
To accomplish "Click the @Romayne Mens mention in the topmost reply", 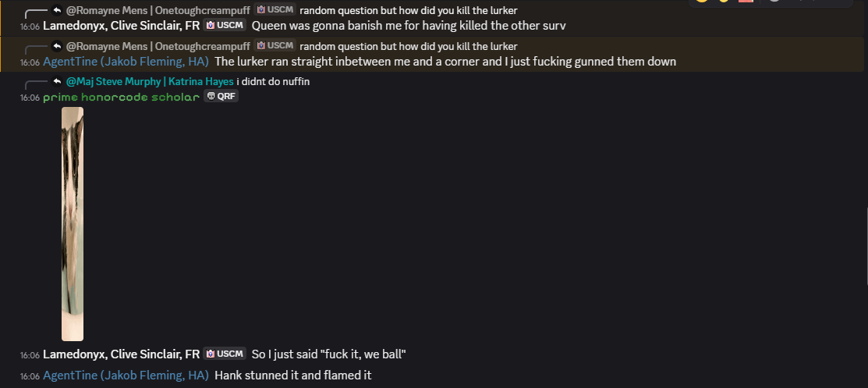I will coord(158,11).
